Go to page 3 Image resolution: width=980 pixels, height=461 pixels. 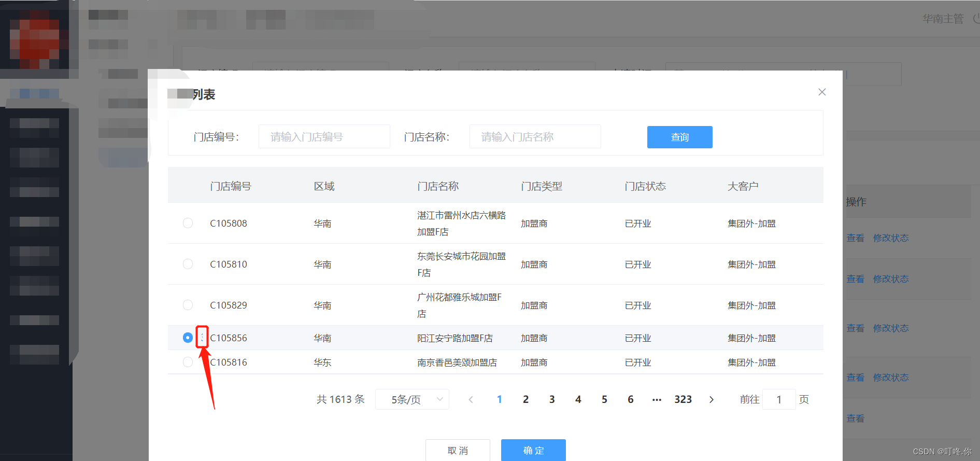(552, 399)
